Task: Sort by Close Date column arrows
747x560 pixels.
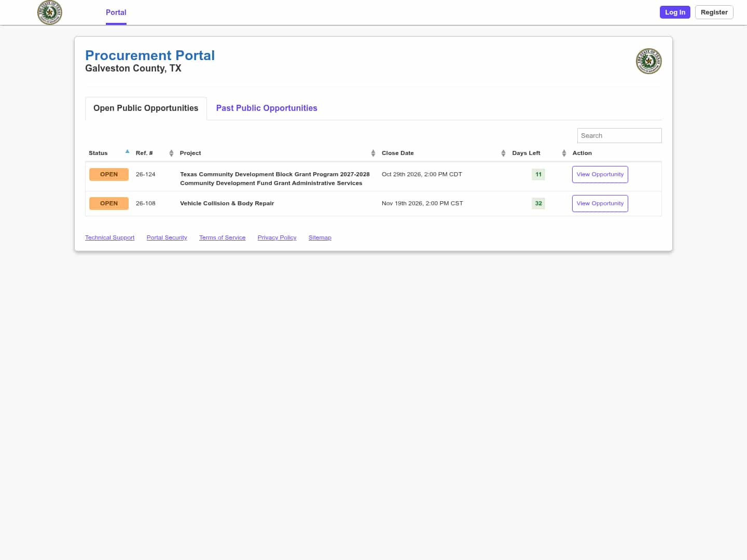Action: coord(503,153)
